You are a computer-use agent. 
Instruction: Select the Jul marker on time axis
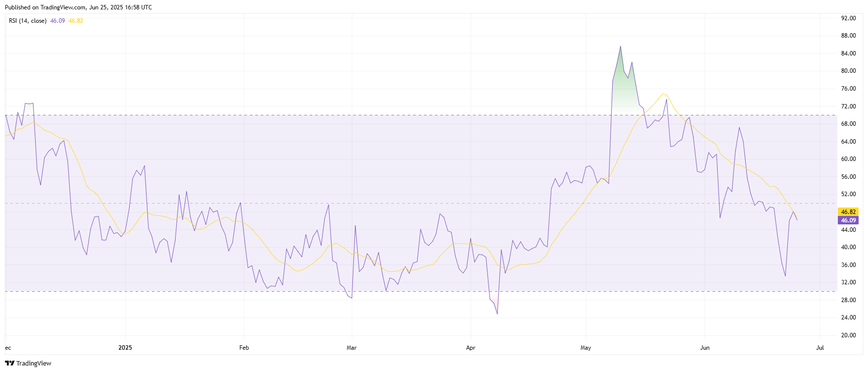click(820, 348)
